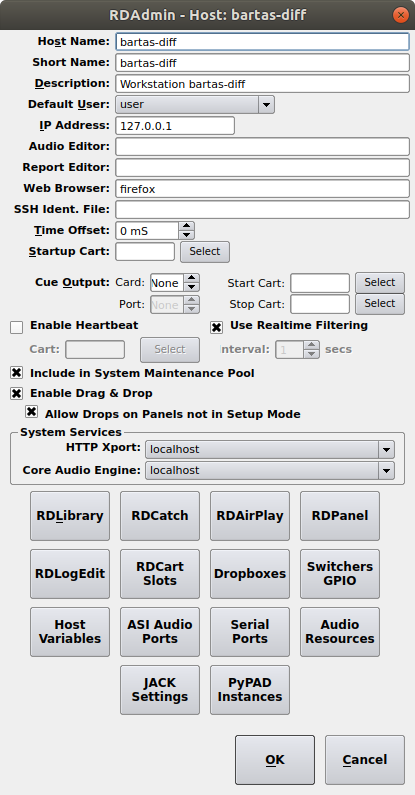Open the Core Audio Engine dropdown
This screenshot has width=415, height=795.
[x=270, y=471]
